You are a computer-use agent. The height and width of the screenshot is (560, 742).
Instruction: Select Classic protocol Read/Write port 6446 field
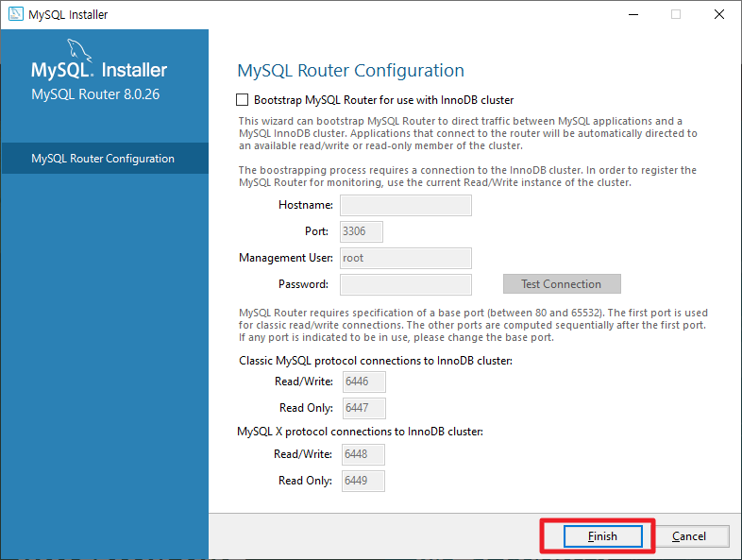point(363,382)
